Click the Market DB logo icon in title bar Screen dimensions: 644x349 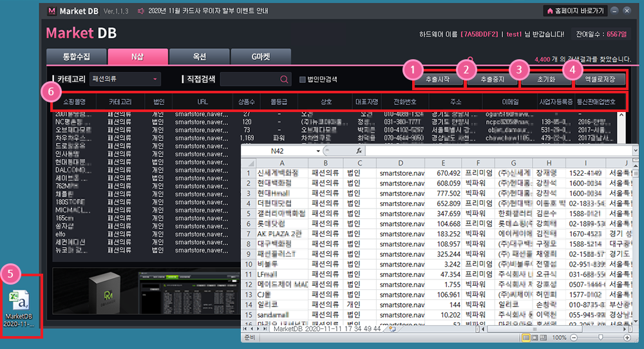point(52,11)
